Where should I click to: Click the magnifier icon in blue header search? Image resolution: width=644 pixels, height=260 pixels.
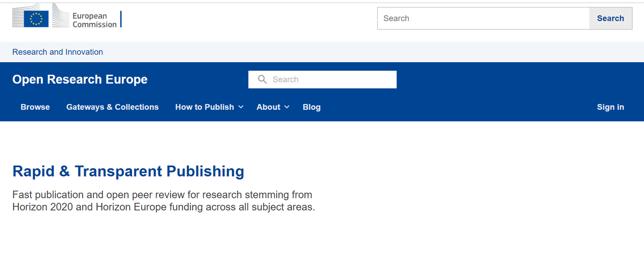262,79
